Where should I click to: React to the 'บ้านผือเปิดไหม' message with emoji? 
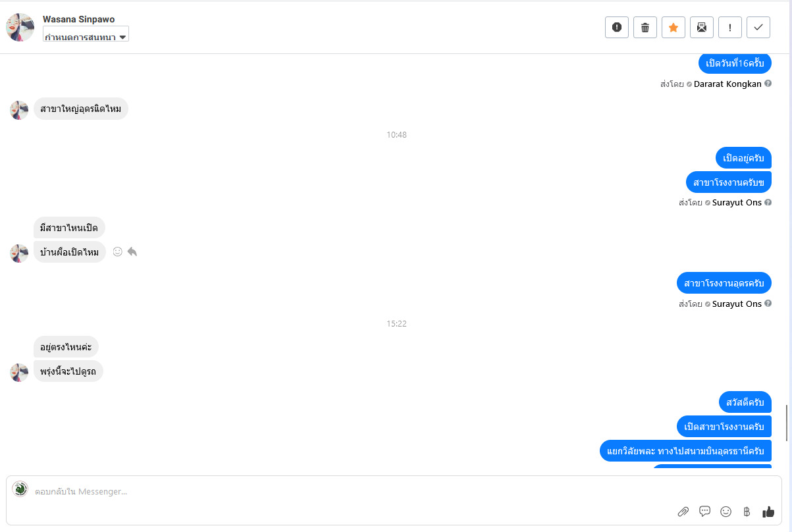(118, 252)
